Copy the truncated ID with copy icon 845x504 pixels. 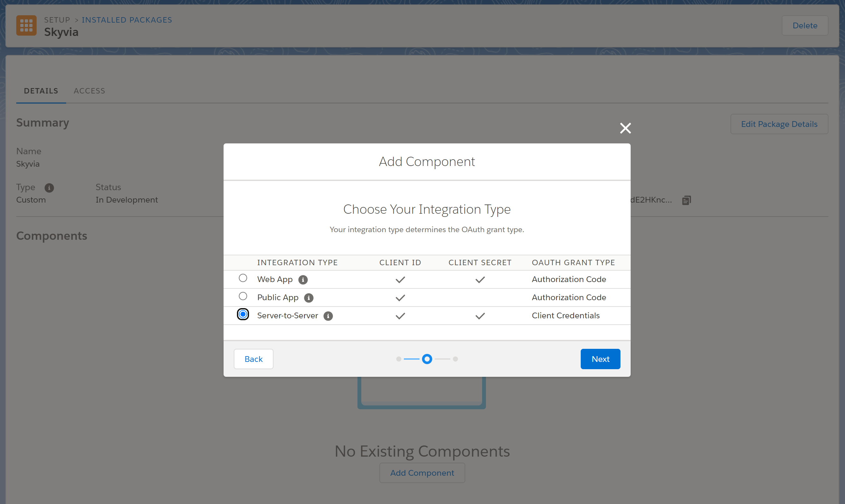[686, 200]
